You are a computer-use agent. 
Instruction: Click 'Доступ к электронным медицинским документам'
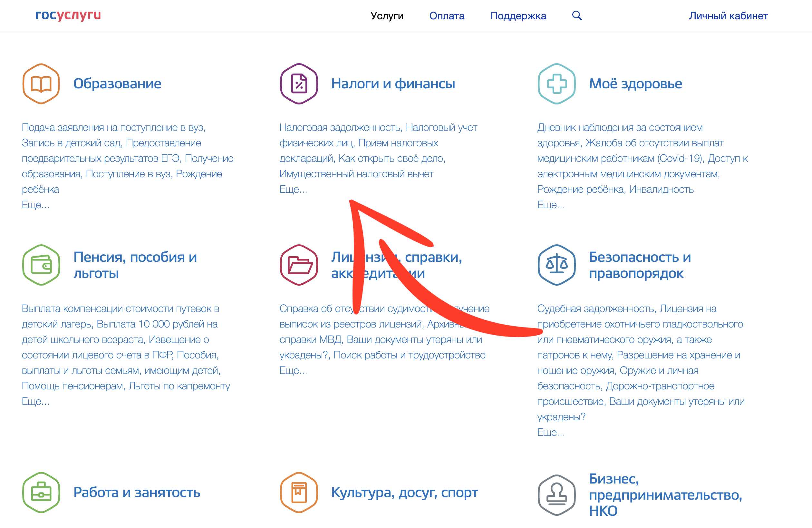click(x=643, y=166)
